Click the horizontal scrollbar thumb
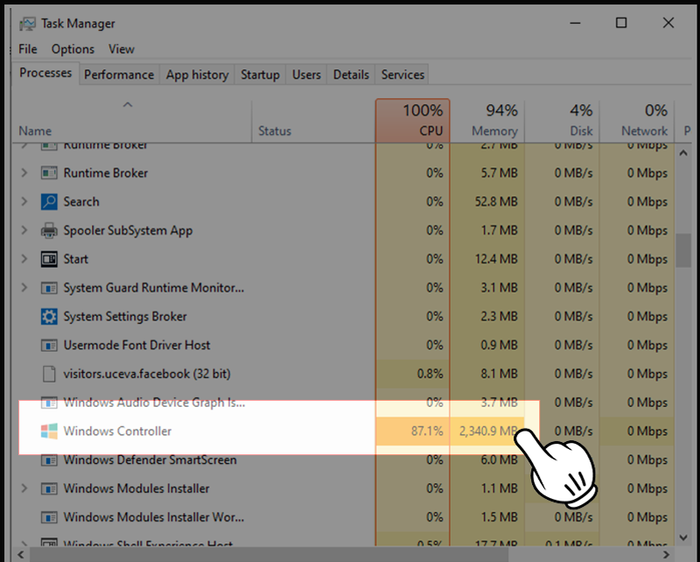This screenshot has height=562, width=700. (x=269, y=554)
